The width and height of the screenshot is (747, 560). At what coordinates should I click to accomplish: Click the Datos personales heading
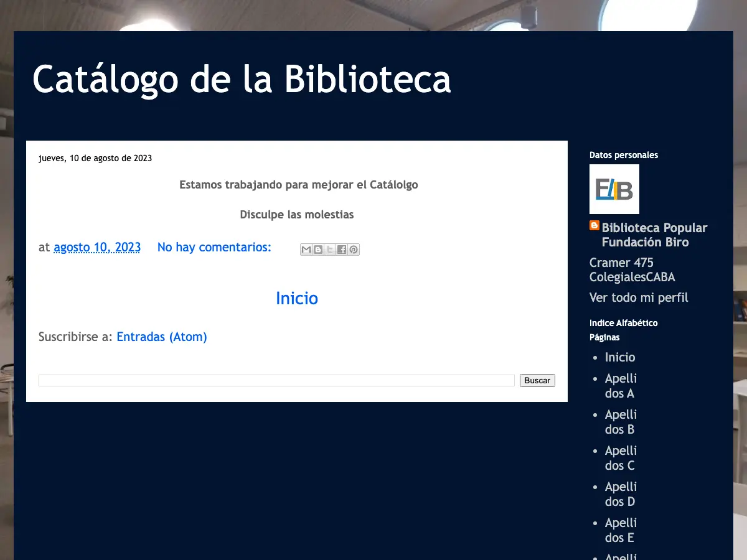point(624,155)
